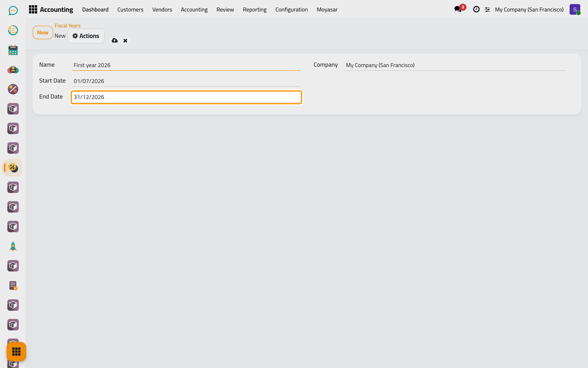Open the document checkmark sidebar icon
Image resolution: width=588 pixels, height=368 pixels.
(13, 286)
